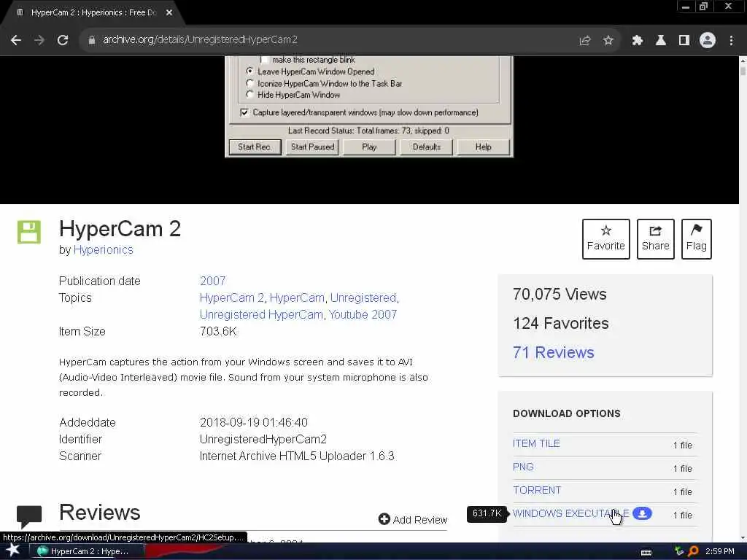Open the TORRENT download option
747x560 pixels.
pyautogui.click(x=537, y=490)
